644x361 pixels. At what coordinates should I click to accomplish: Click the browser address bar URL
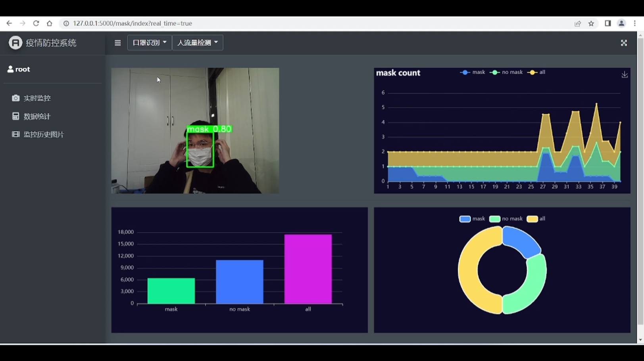(133, 23)
